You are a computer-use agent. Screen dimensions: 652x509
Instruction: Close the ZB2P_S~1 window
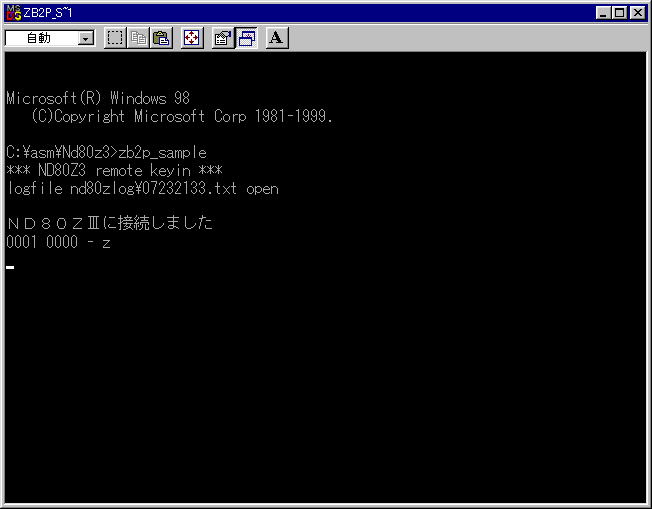[x=637, y=13]
